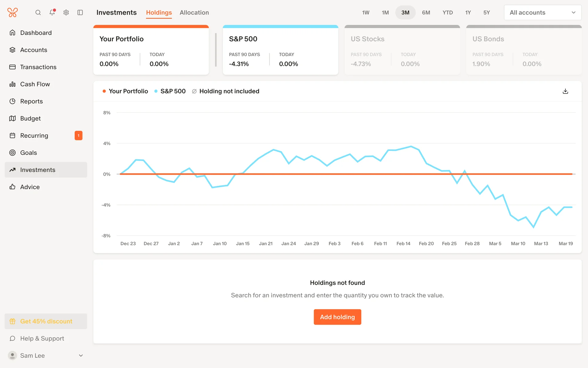The height and width of the screenshot is (368, 588).
Task: Click the Add holding button
Action: (337, 317)
